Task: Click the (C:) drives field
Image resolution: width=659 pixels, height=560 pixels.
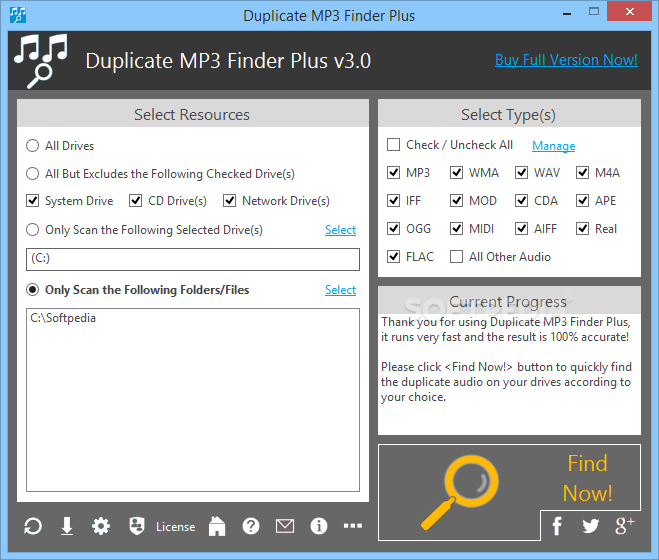Action: 193,259
